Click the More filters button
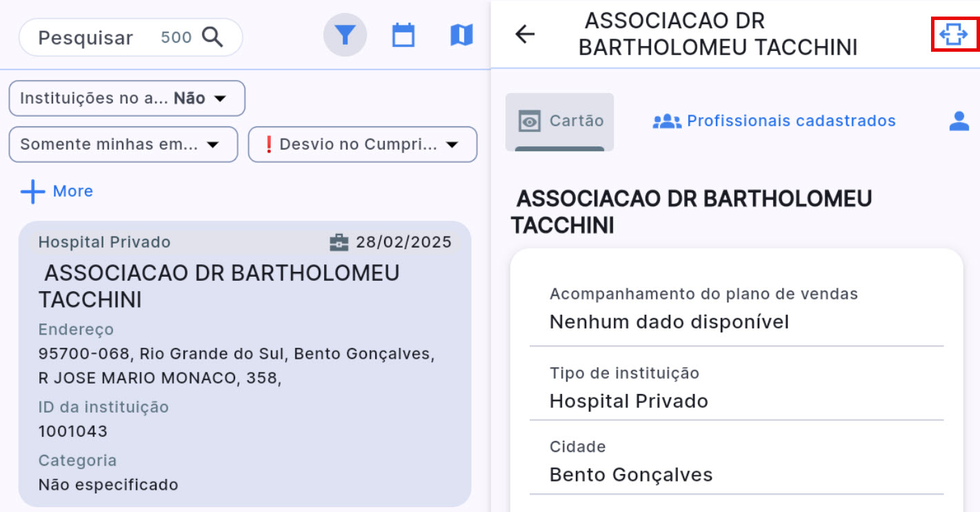980x512 pixels. point(57,191)
